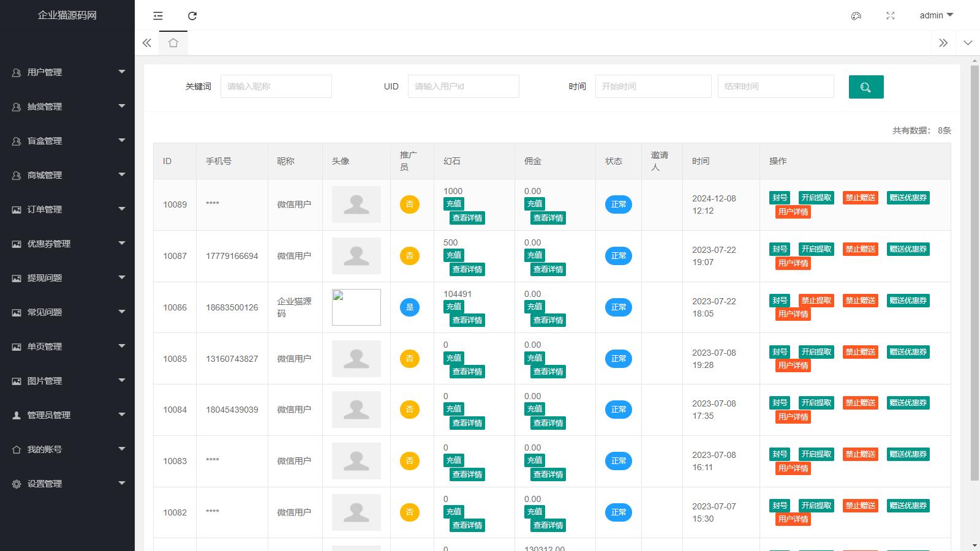
Task: Open the home tab icon
Action: click(173, 43)
